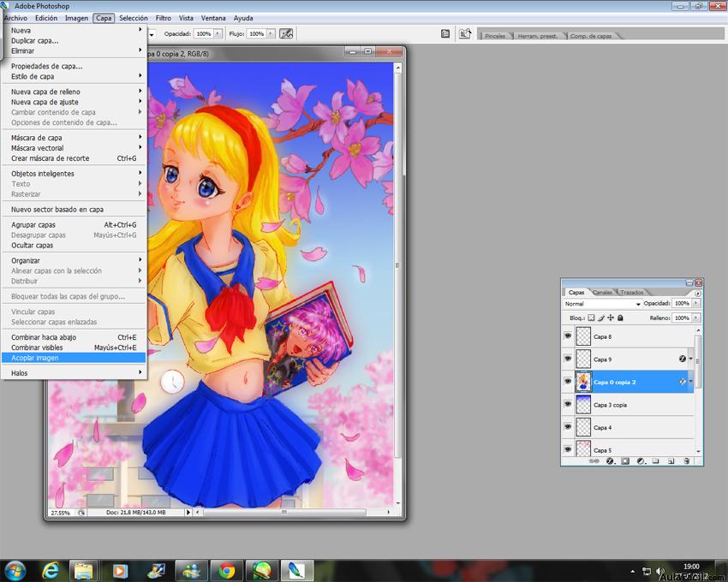Hide the Capa 3 copia layer
Image resolution: width=728 pixels, height=582 pixels.
coord(567,404)
